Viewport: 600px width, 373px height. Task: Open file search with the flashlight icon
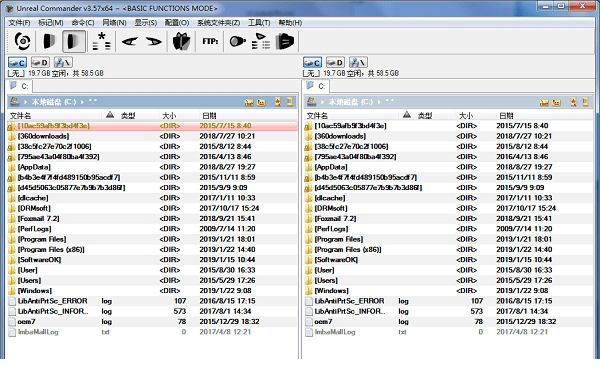pyautogui.click(x=237, y=41)
